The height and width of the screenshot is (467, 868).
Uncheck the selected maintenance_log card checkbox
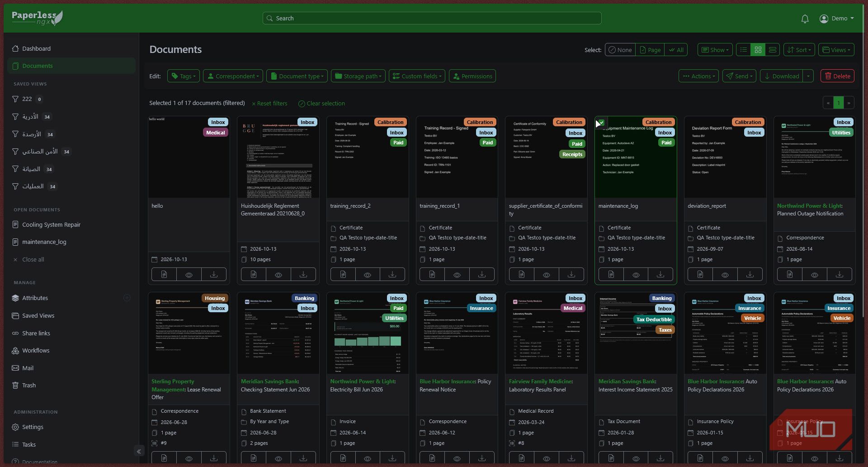(601, 123)
